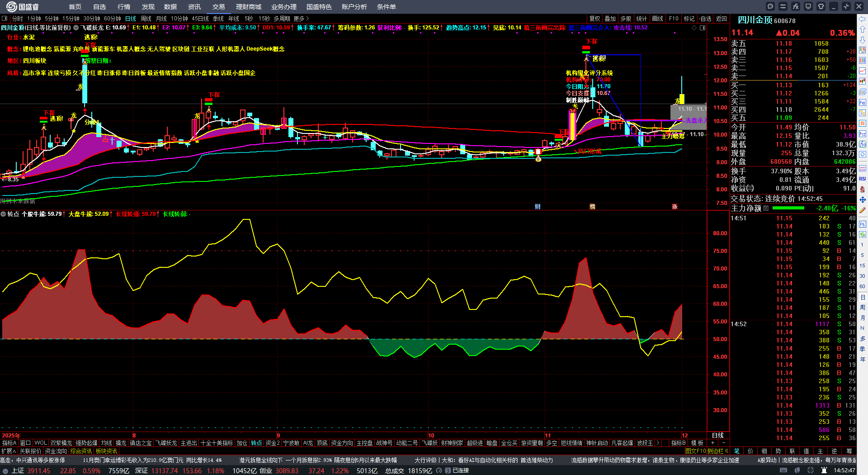The height and width of the screenshot is (475, 868).
Task: Expand the 更多 periods dropdown
Action: [x=301, y=19]
